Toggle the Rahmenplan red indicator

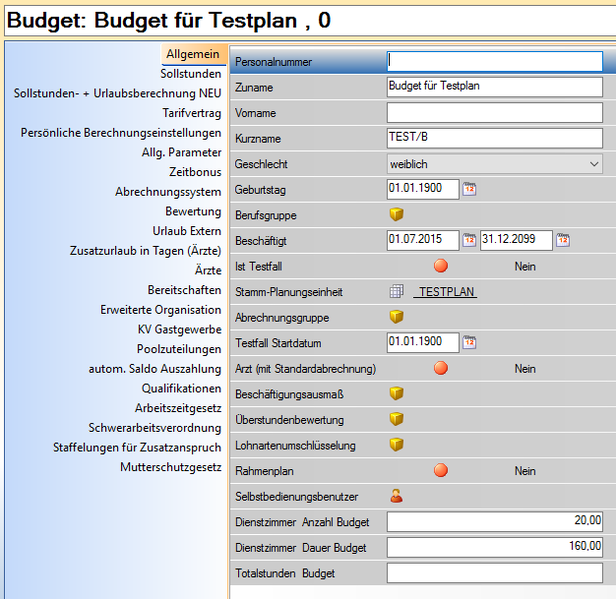click(x=440, y=470)
